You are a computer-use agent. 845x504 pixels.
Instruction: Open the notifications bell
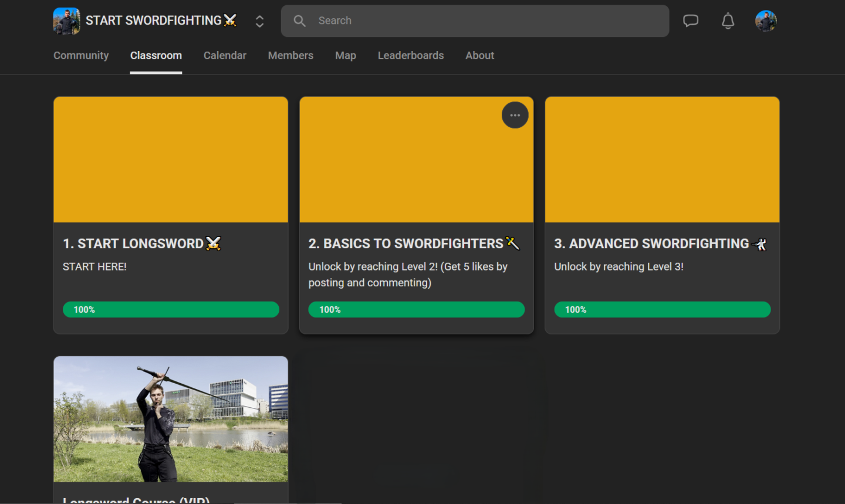(x=728, y=21)
